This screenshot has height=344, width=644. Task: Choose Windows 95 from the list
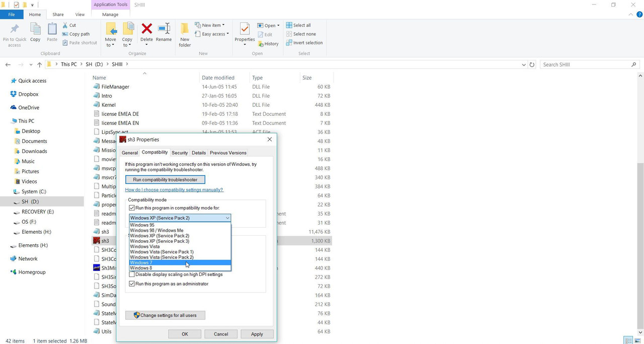180,225
